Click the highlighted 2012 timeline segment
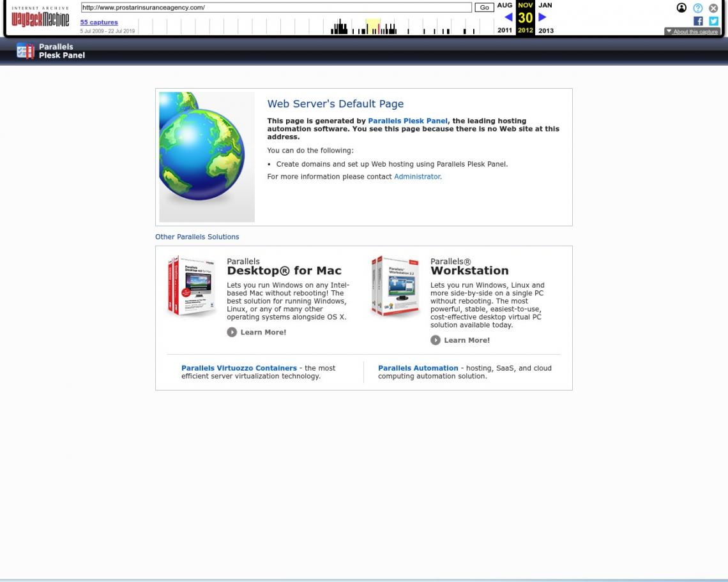This screenshot has width=728, height=582. 373,26
